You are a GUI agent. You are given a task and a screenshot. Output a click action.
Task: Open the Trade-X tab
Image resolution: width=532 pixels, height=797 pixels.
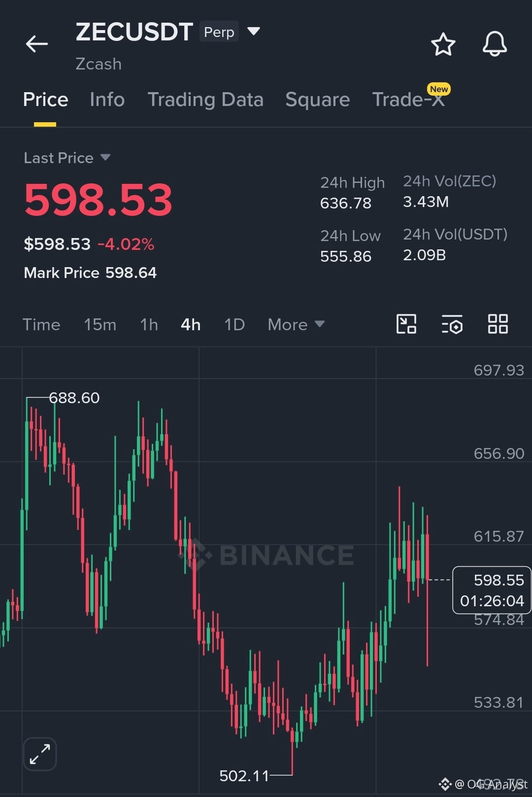pos(408,100)
